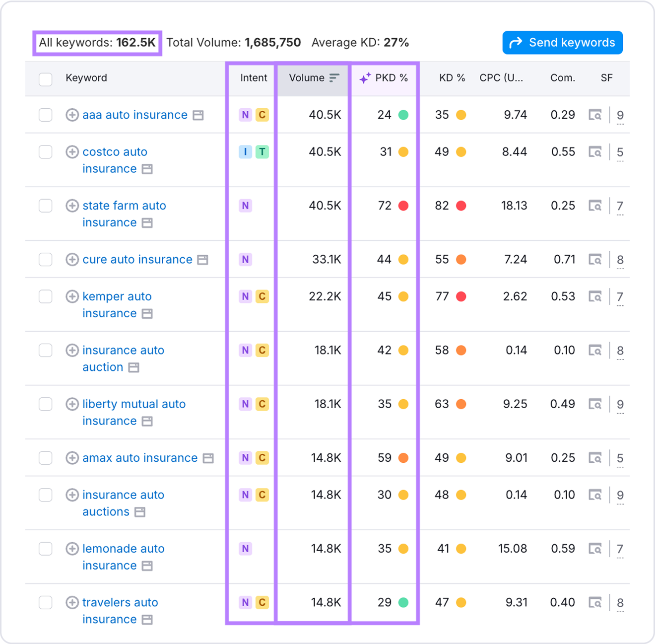The width and height of the screenshot is (655, 644).
Task: Click the SERP magnifier icon for travelers auto insurance
Action: [x=595, y=602]
